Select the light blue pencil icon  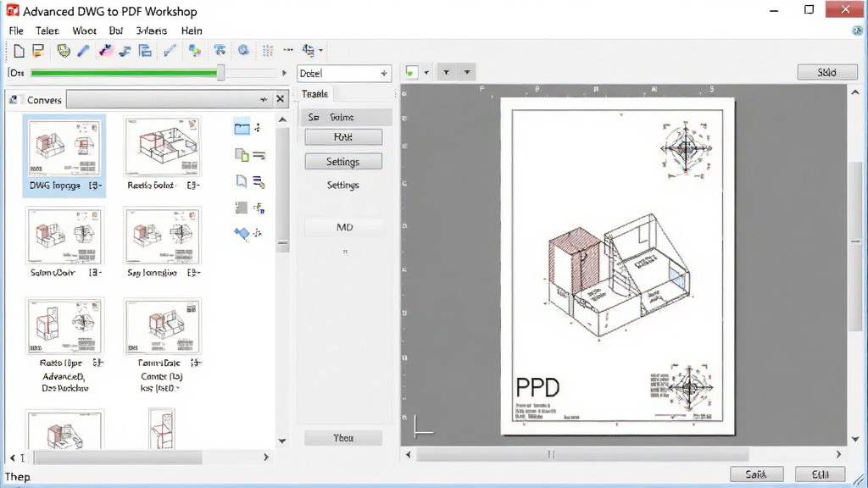170,51
